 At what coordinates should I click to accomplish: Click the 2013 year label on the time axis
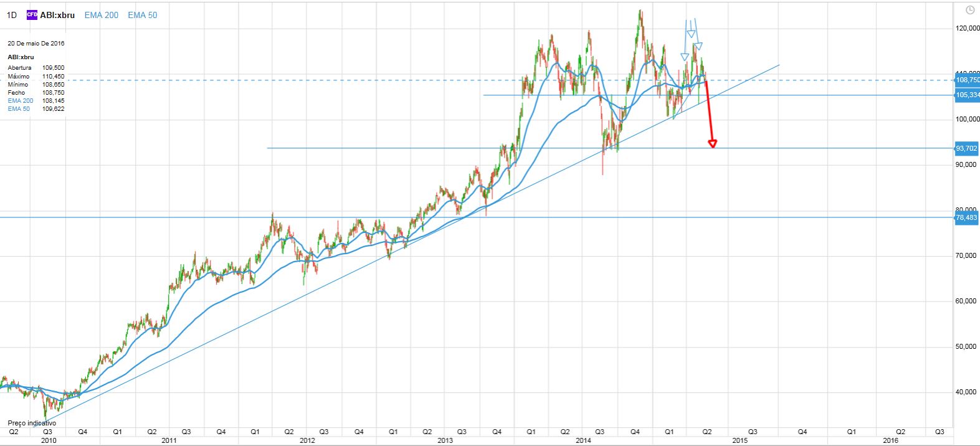[x=445, y=440]
